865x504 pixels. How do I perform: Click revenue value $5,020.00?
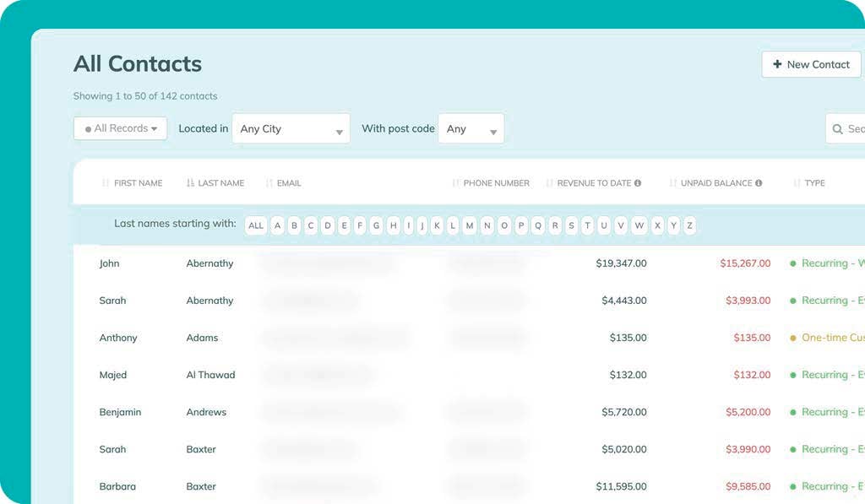[x=624, y=449]
